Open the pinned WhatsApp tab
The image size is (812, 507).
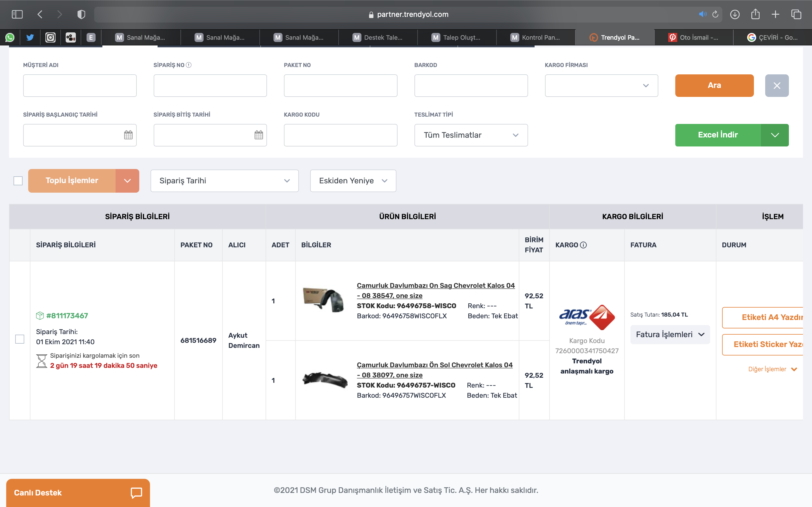(x=10, y=37)
